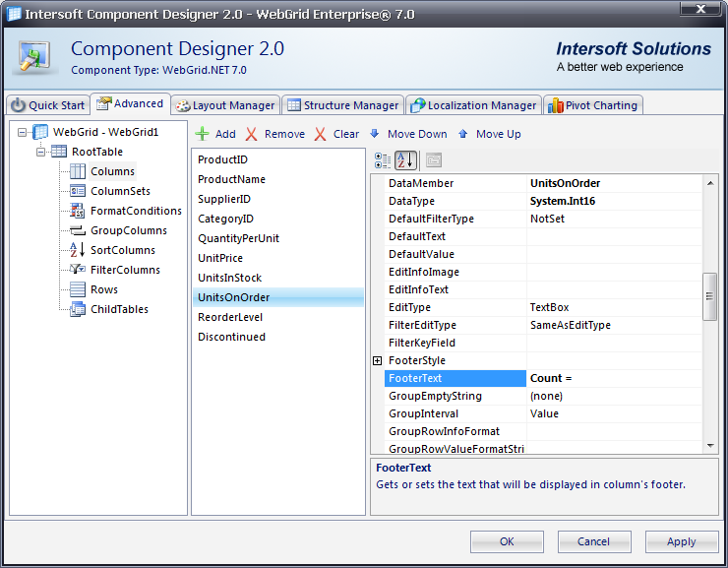
Task: Click the Clear columns icon
Action: tap(321, 134)
